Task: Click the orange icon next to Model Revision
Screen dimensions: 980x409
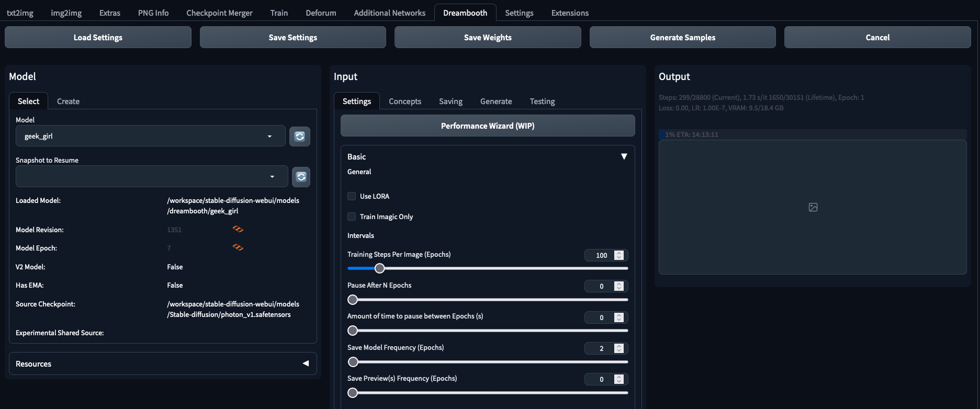Action: (x=238, y=229)
